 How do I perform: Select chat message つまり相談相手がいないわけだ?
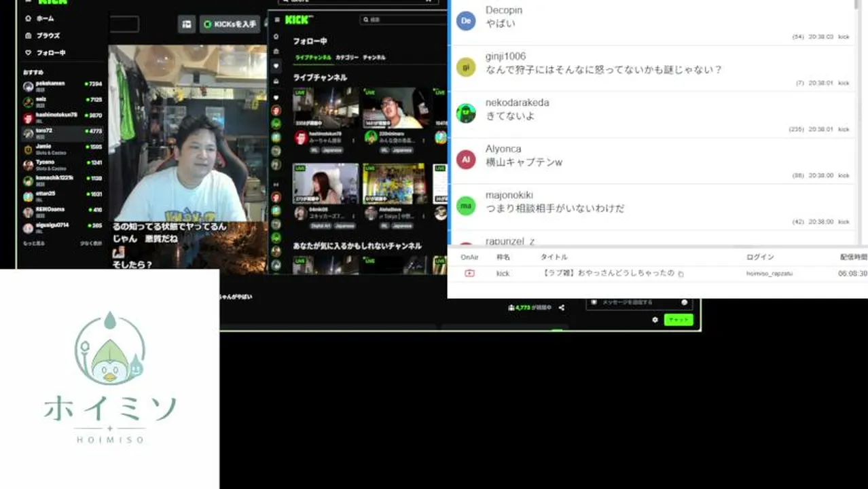point(555,209)
